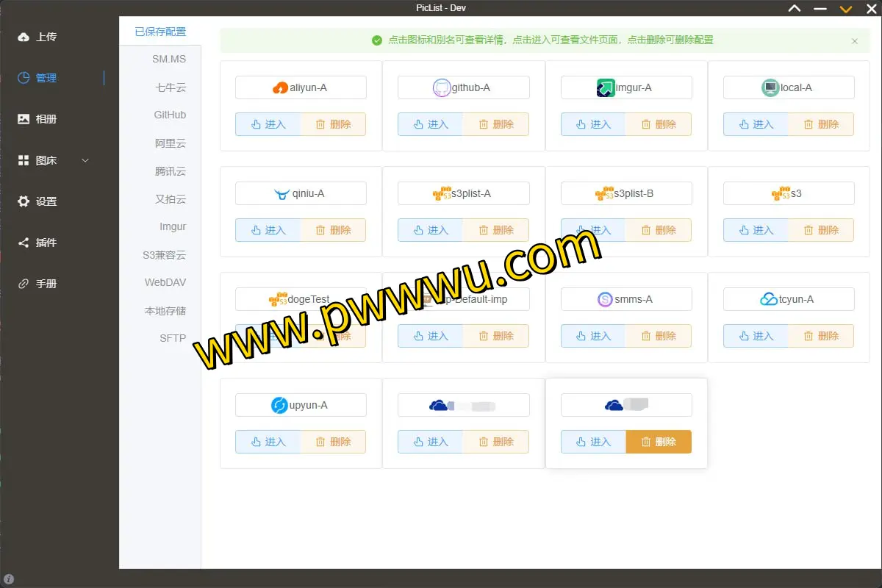Click the github-A logo icon
Viewport: 882px width, 588px height.
pyautogui.click(x=441, y=88)
